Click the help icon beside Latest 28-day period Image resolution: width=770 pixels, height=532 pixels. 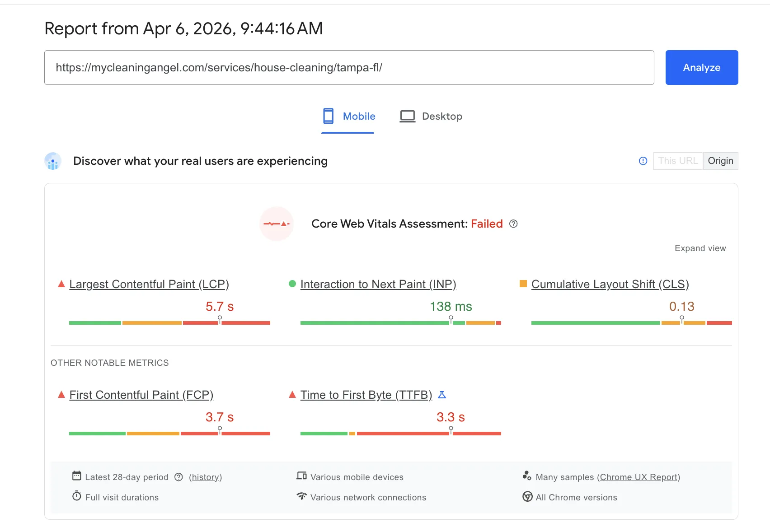pyautogui.click(x=178, y=477)
